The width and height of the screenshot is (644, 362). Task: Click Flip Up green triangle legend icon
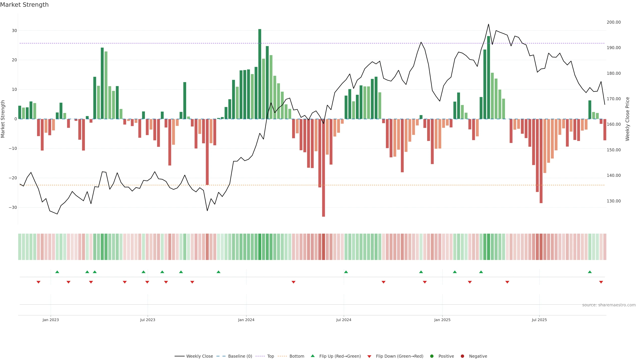[x=312, y=356]
